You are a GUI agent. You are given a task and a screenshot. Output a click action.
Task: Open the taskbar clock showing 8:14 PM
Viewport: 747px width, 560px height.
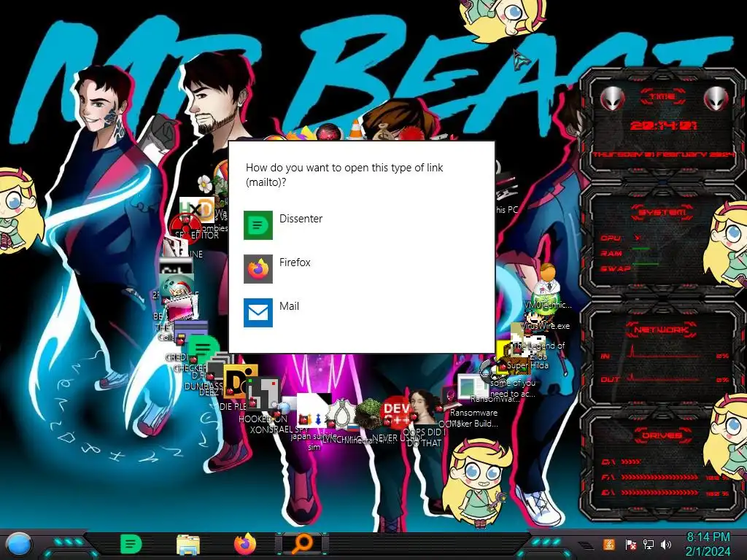(x=708, y=544)
